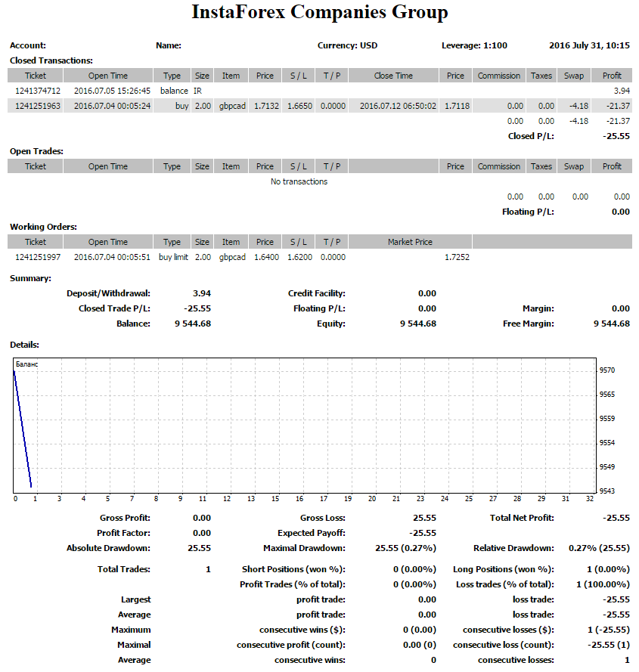The width and height of the screenshot is (639, 672).
Task: Click the "Closed Transactions:" section heading
Action: tap(51, 60)
